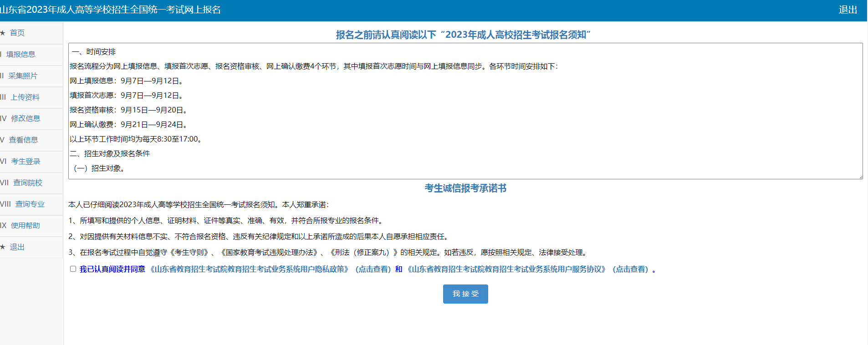The width and height of the screenshot is (868, 345).
Task: Open 修改信息 sidebar entry
Action: coord(26,118)
